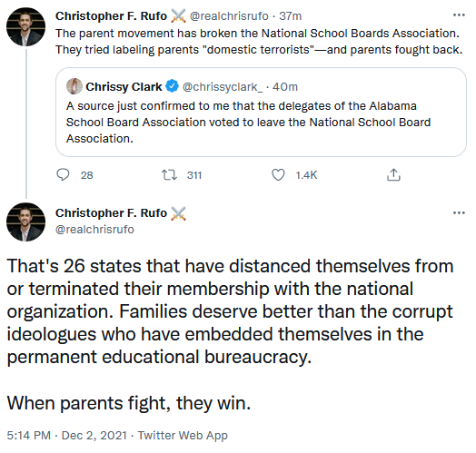Click the retweet arrows icon
Viewport: 476px width, 453px height.
(169, 175)
